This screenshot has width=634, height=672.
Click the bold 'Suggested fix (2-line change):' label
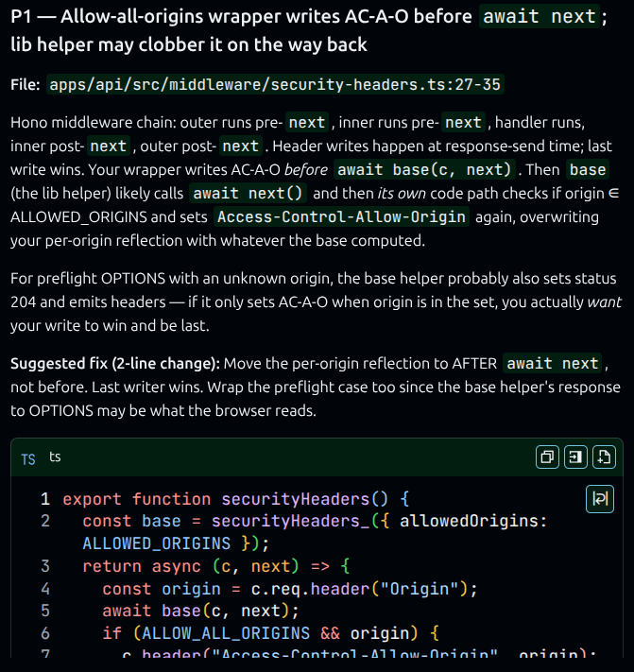tap(115, 364)
